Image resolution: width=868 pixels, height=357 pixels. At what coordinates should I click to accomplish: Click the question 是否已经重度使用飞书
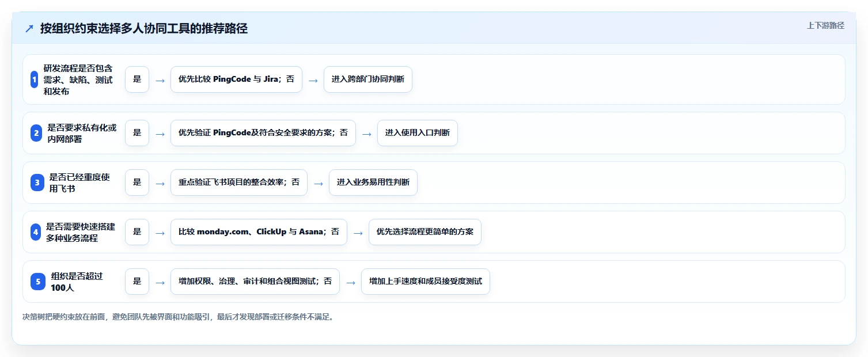coord(79,183)
